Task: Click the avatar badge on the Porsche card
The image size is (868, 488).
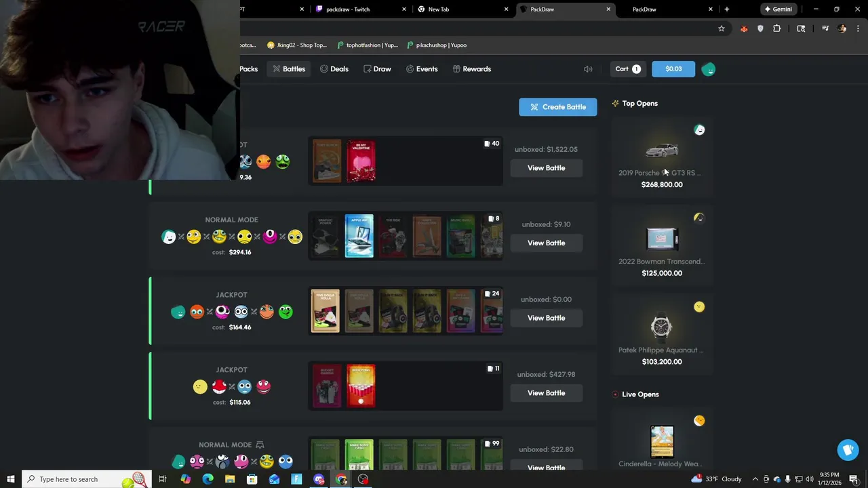Action: 699,129
